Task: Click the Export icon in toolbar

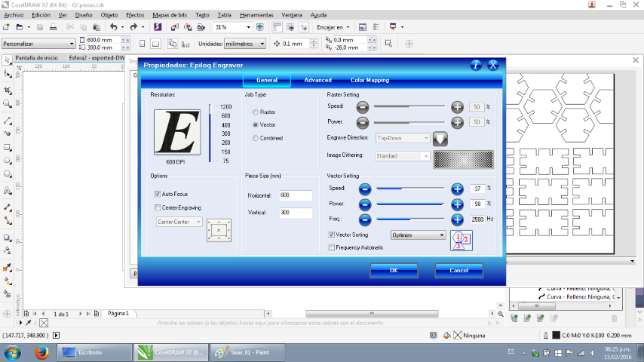Action: (188, 27)
